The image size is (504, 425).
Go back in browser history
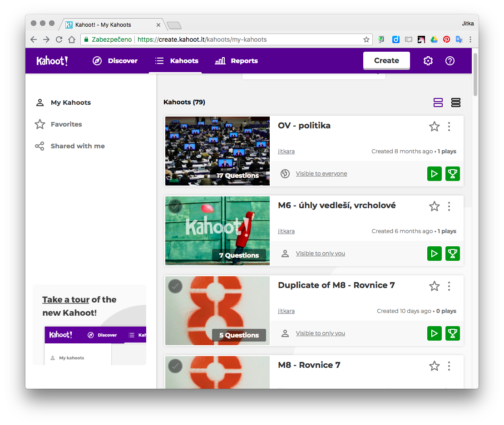34,39
